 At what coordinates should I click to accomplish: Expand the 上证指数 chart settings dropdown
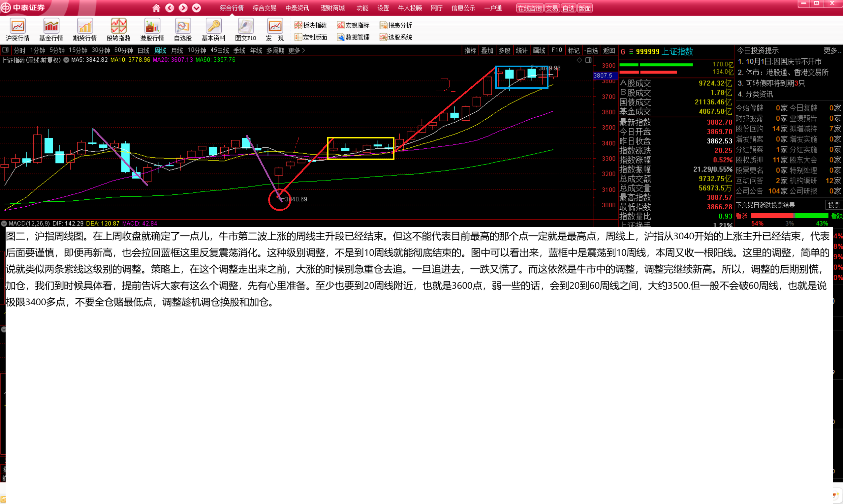pos(67,60)
